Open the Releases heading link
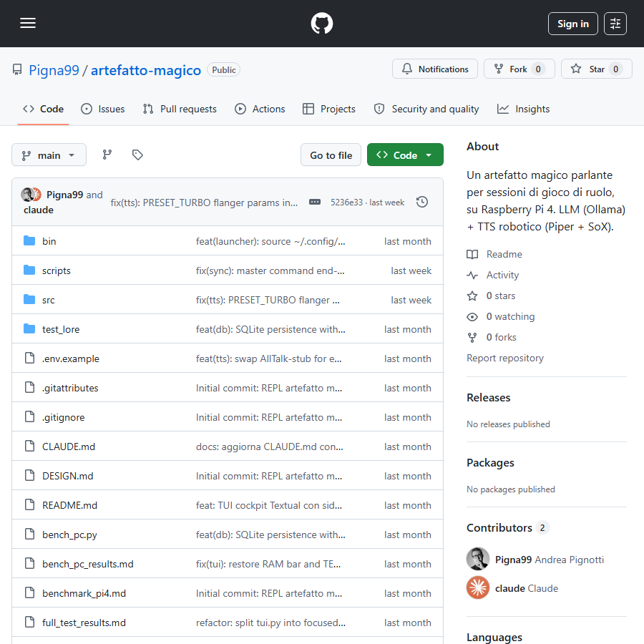This screenshot has height=644, width=644. click(x=488, y=398)
